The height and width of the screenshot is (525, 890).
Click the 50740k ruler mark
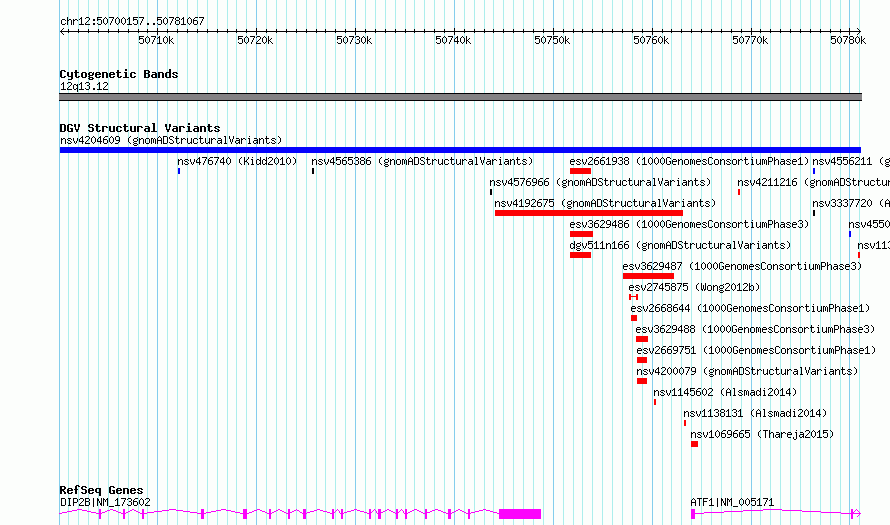click(x=453, y=40)
